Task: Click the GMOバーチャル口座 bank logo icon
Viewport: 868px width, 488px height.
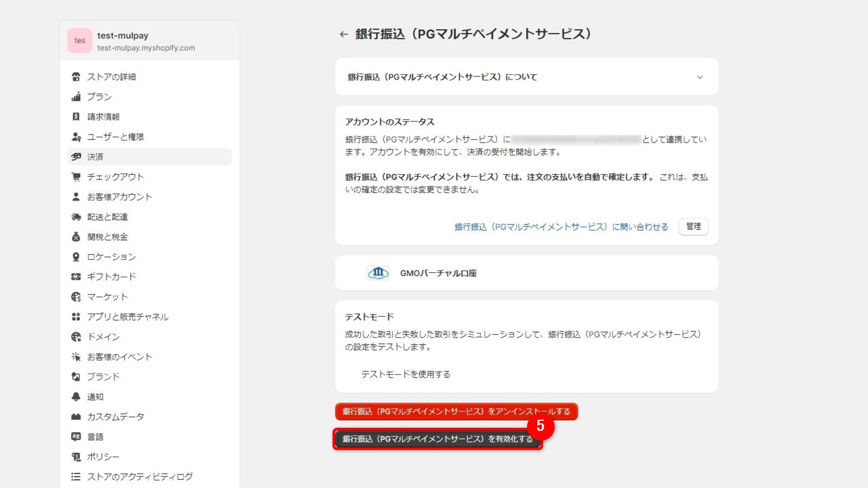Action: [379, 273]
